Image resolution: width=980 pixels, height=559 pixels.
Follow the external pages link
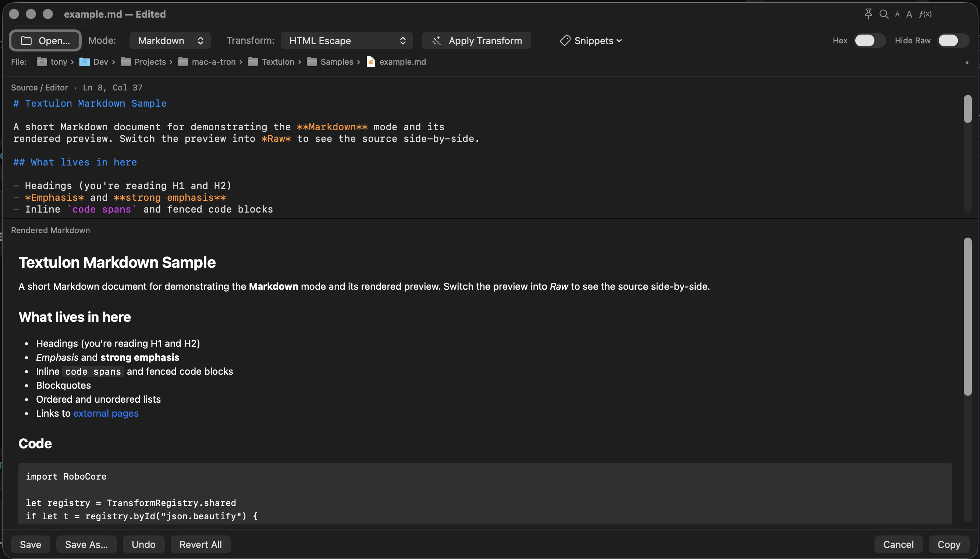(x=106, y=413)
